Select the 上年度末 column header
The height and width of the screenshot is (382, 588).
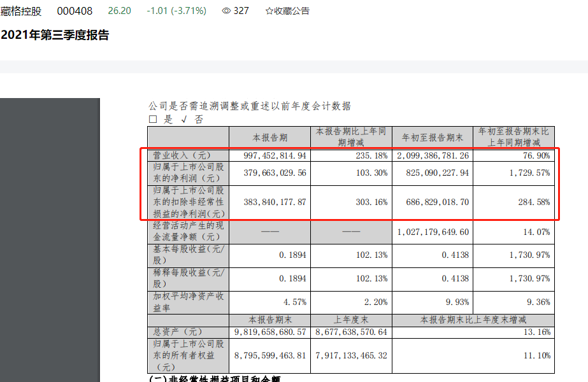(x=351, y=320)
